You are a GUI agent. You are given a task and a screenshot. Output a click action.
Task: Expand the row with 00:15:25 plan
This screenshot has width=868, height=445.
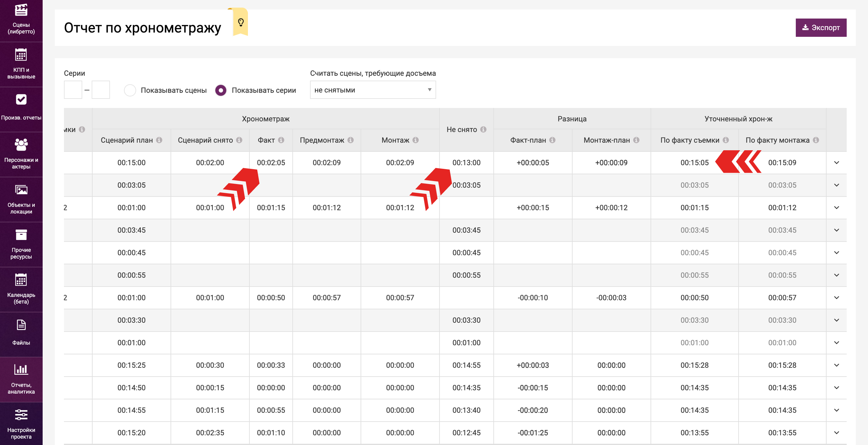836,365
